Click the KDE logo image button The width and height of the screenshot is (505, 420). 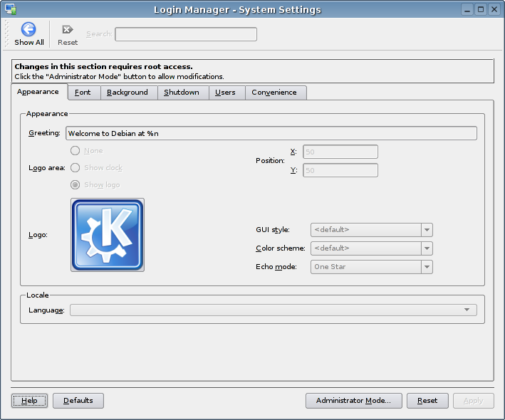[108, 235]
